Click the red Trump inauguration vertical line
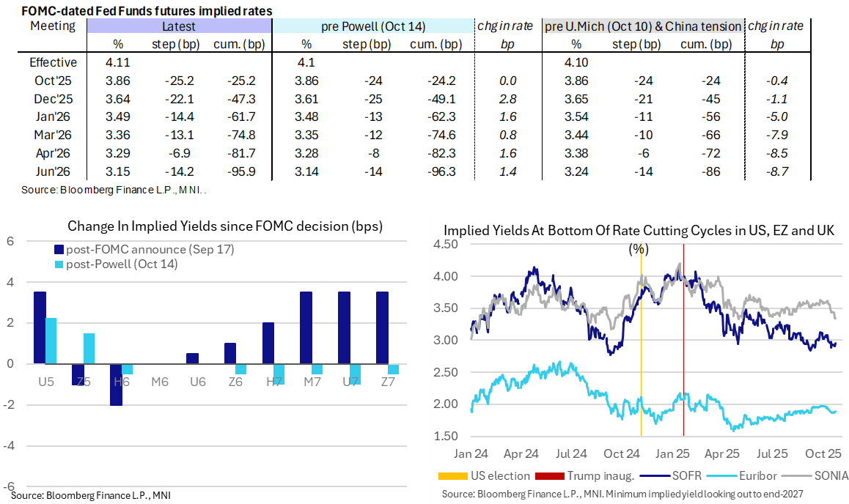This screenshot has height=504, width=849. 683,352
